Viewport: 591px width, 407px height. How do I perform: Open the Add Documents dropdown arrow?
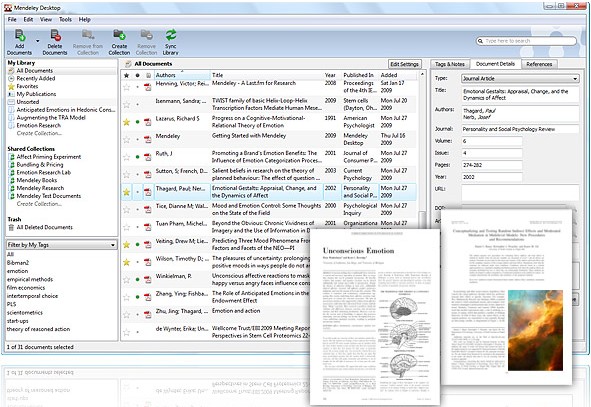(x=37, y=41)
